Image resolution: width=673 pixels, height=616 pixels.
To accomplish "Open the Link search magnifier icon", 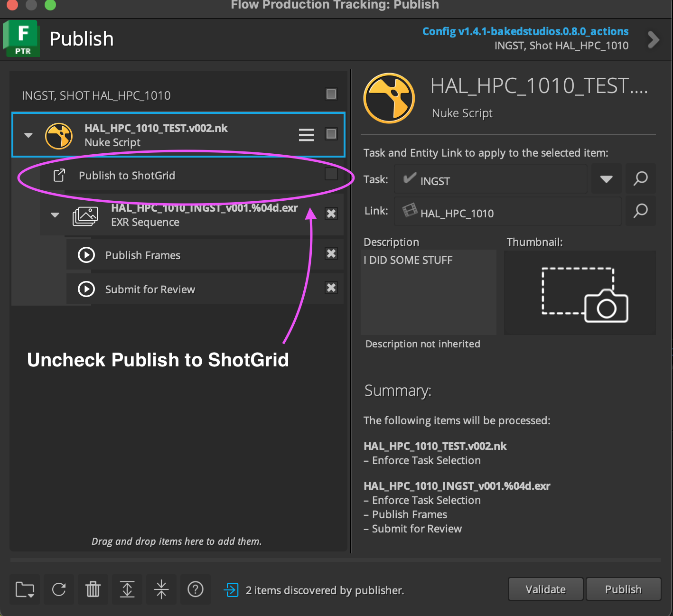I will click(640, 211).
